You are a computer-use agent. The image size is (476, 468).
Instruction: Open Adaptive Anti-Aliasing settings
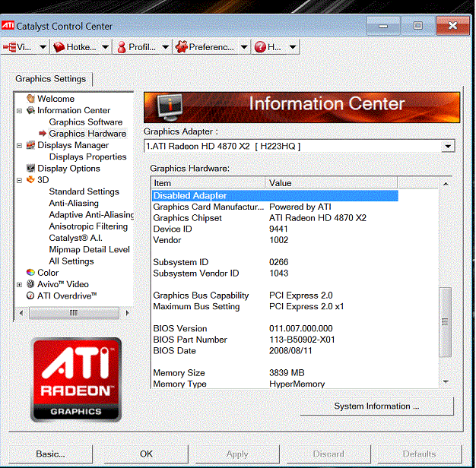pos(91,214)
